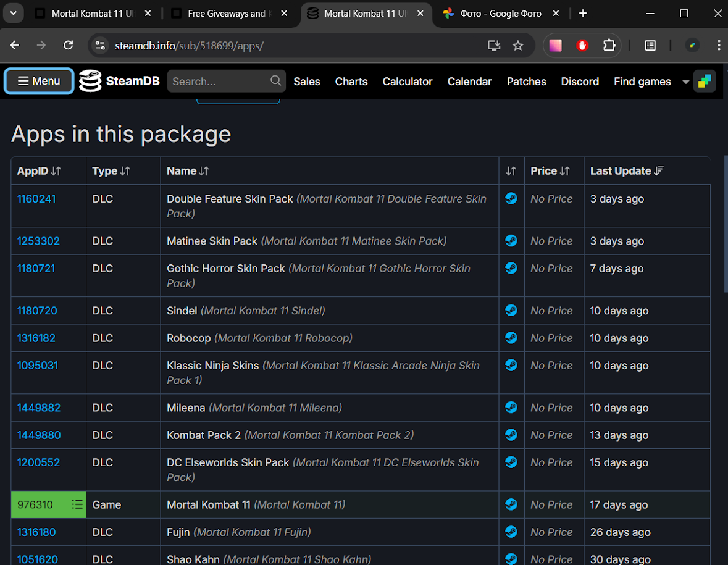
Task: Close the Free Giveaways browser tab
Action: [x=283, y=14]
